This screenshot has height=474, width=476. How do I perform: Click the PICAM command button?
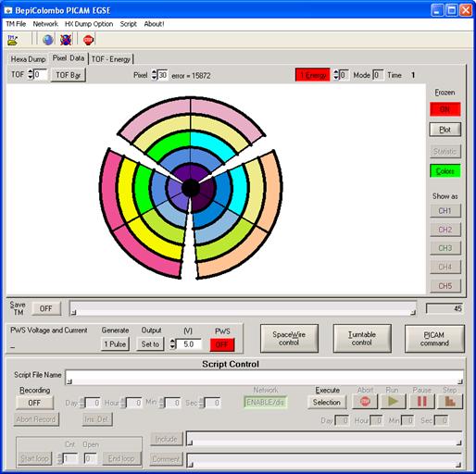click(x=434, y=339)
